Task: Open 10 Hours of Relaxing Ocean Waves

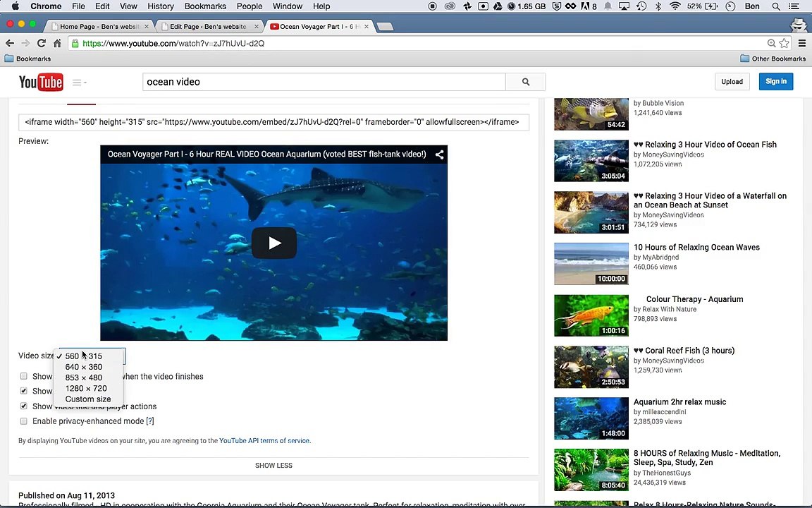Action: (696, 247)
